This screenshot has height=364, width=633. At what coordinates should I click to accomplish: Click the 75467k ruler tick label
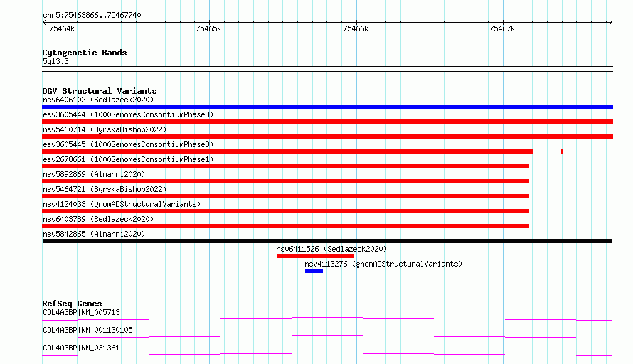tap(502, 28)
